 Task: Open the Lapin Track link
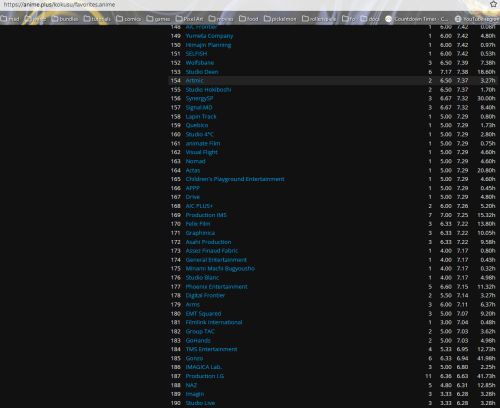pos(201,117)
